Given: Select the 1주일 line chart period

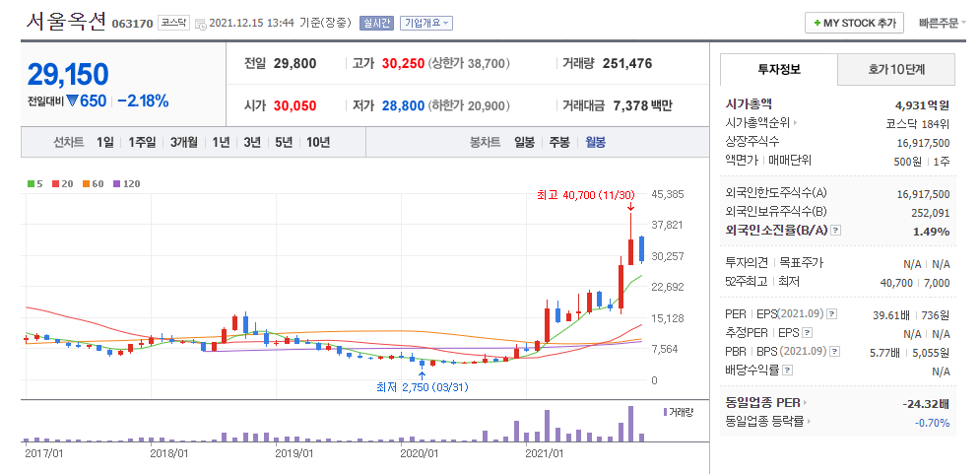Looking at the screenshot, I should pos(142,142).
